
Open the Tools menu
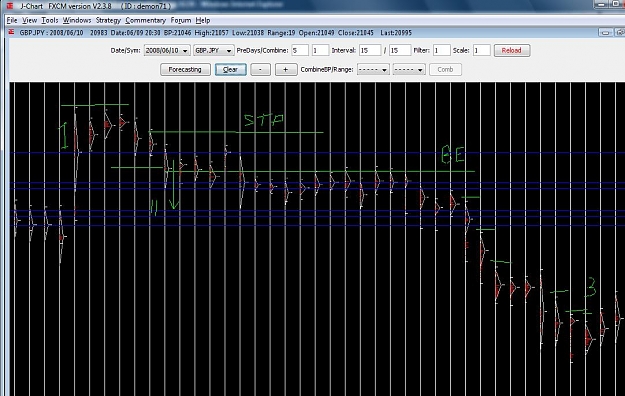point(50,20)
